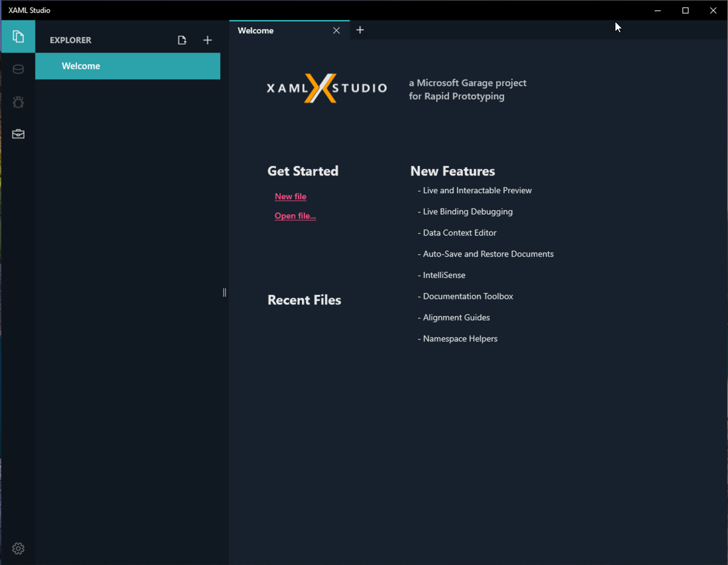Close the Welcome tab
Screen dimensions: 728x565
click(336, 30)
